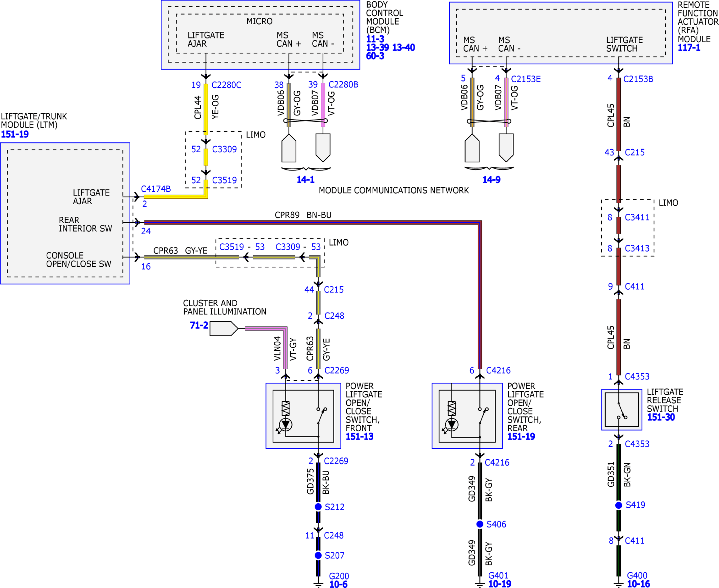The image size is (719, 588).
Task: Click the 71-2 off-page arrow symbol
Action: pyautogui.click(x=223, y=328)
